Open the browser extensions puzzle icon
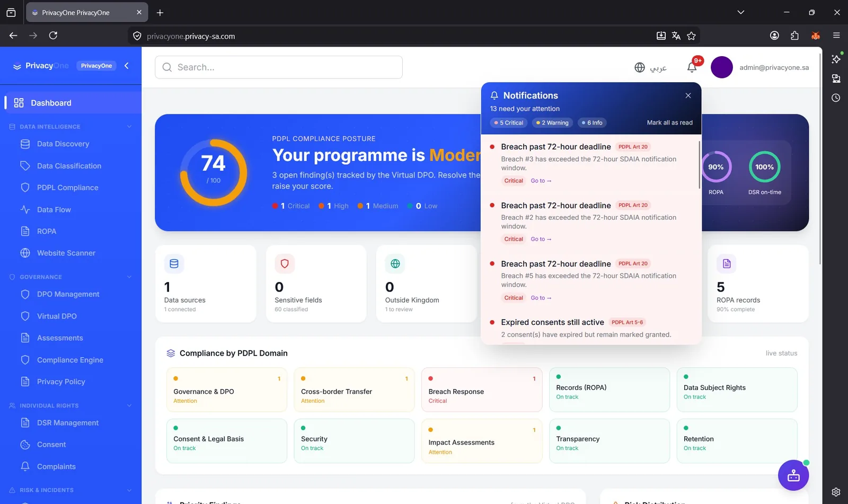 [x=794, y=36]
